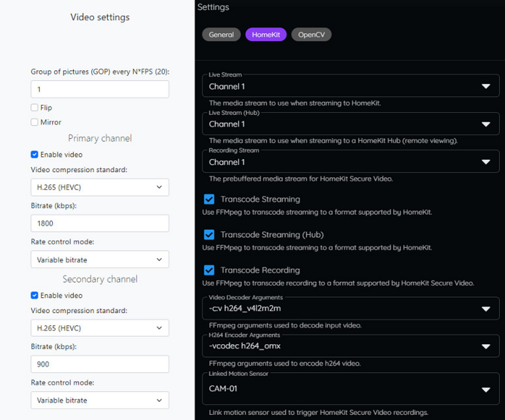Expand the Live Stream channel dropdown
505x420 pixels.
(351, 86)
